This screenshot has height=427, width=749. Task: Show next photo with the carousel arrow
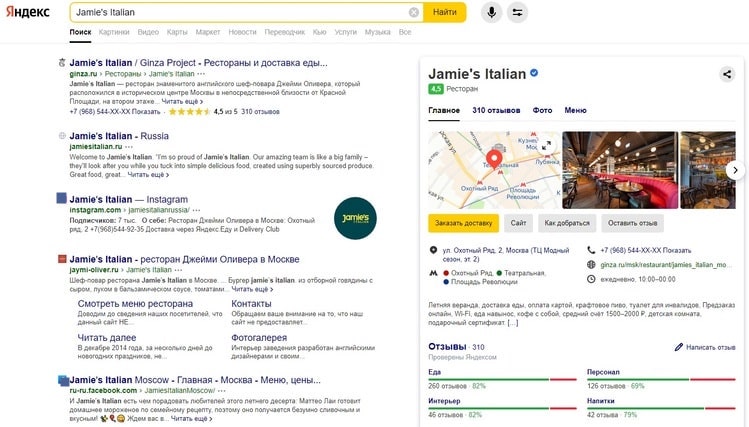735,170
